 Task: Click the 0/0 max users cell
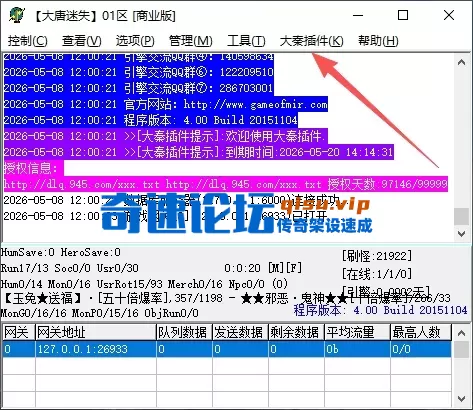click(x=421, y=349)
